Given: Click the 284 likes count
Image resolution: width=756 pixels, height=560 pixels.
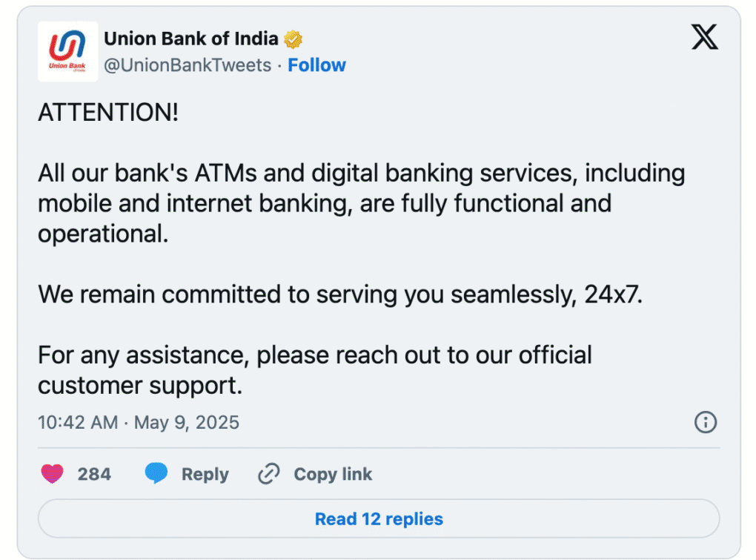Looking at the screenshot, I should (x=94, y=474).
